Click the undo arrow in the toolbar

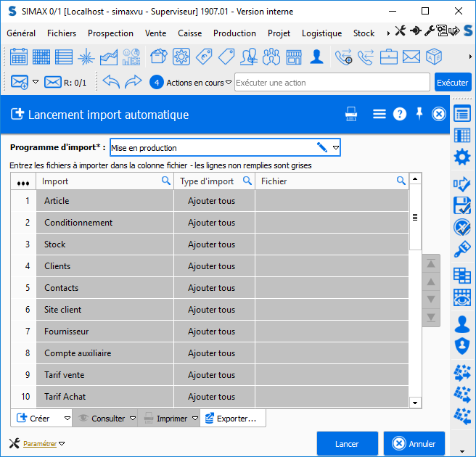[x=110, y=82]
